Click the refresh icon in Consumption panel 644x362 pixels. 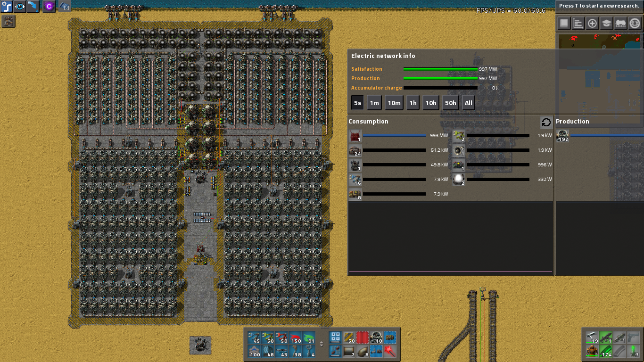tap(546, 123)
